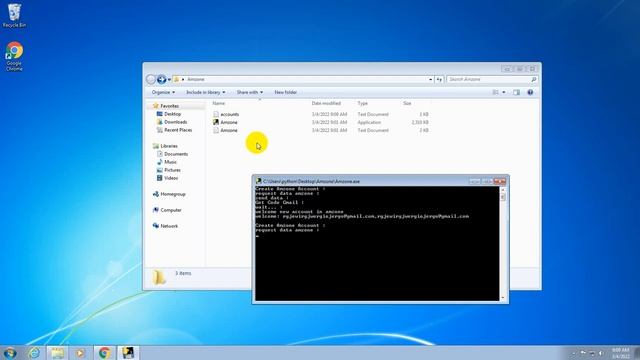
Task: Click the console window title bar icon
Action: [x=258, y=181]
